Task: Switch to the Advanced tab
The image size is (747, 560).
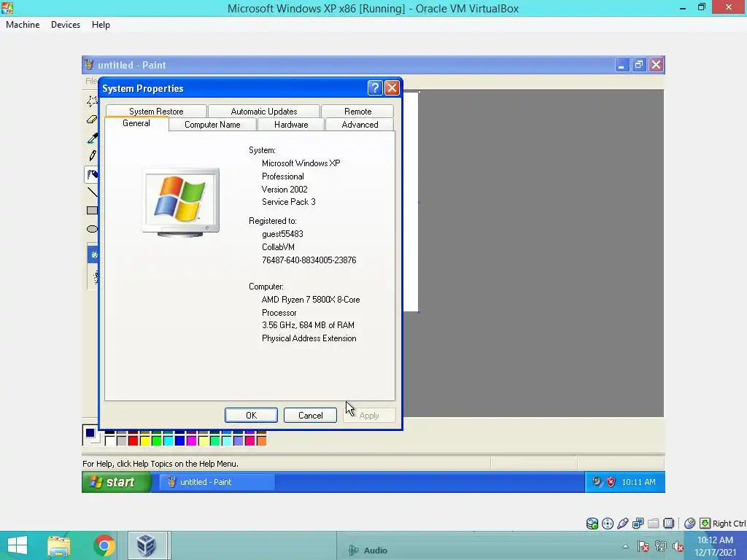Action: pyautogui.click(x=360, y=124)
